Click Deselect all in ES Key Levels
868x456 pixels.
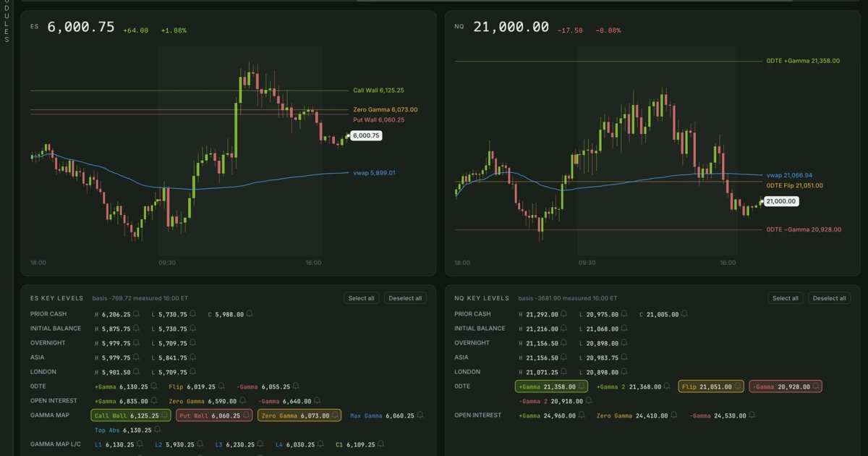[x=405, y=298]
